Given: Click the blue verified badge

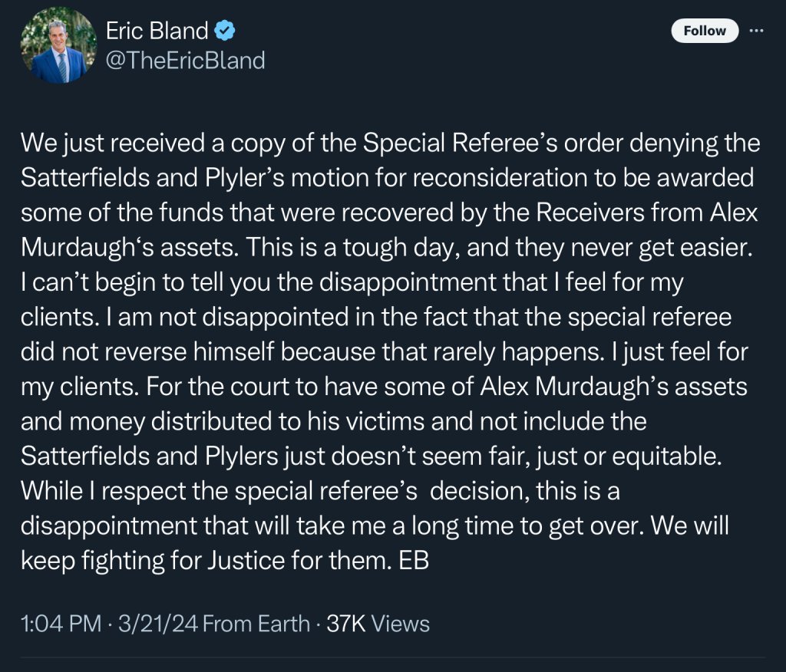Looking at the screenshot, I should [224, 31].
